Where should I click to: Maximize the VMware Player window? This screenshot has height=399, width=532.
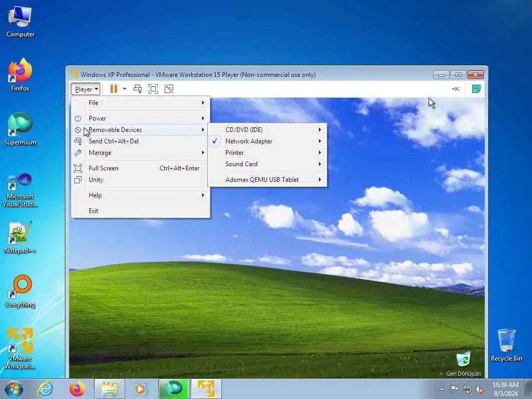pyautogui.click(x=458, y=74)
